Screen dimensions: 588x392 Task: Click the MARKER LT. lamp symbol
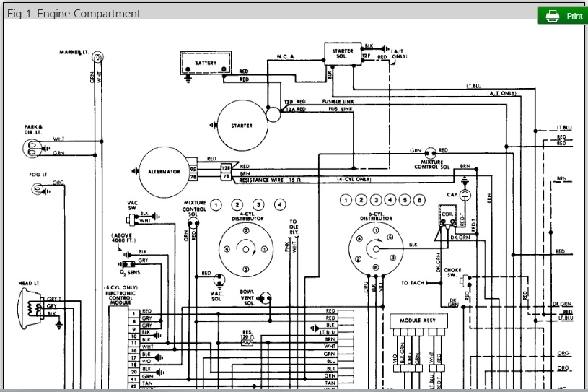(97, 58)
